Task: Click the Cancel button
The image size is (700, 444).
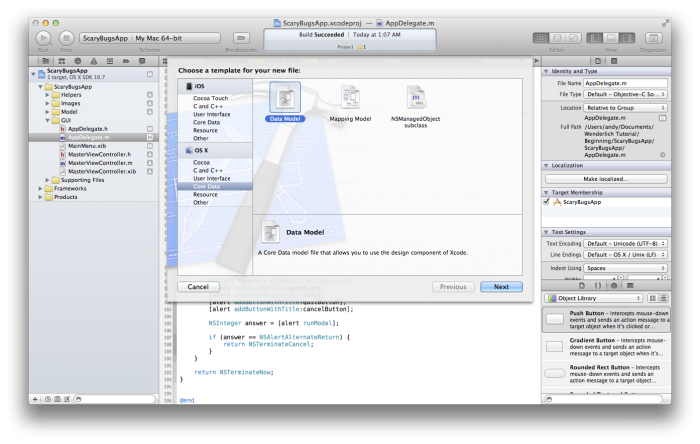Action: click(198, 287)
